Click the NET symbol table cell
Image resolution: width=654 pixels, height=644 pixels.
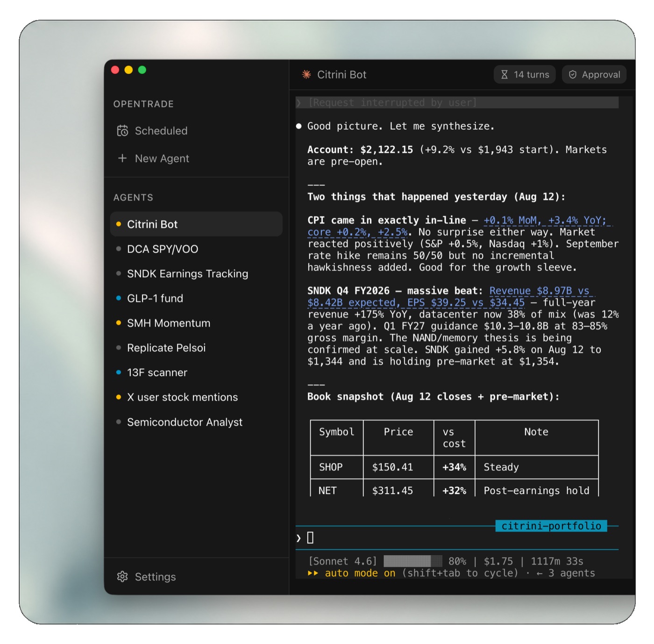pyautogui.click(x=337, y=489)
